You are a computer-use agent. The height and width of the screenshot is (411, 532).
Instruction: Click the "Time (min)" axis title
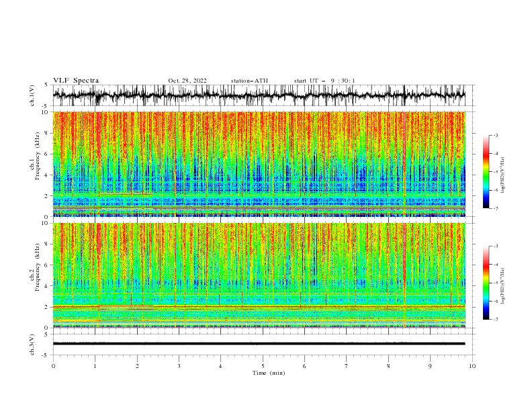[269, 373]
